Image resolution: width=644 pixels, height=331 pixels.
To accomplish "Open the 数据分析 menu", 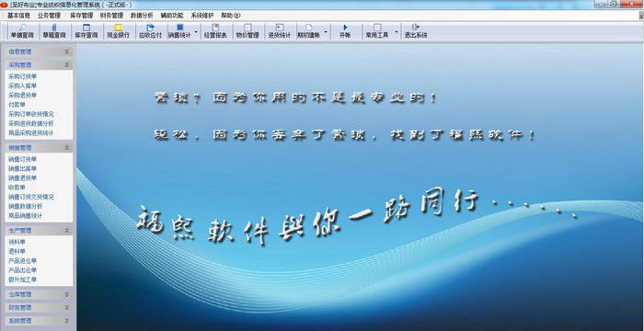I will pyautogui.click(x=142, y=16).
